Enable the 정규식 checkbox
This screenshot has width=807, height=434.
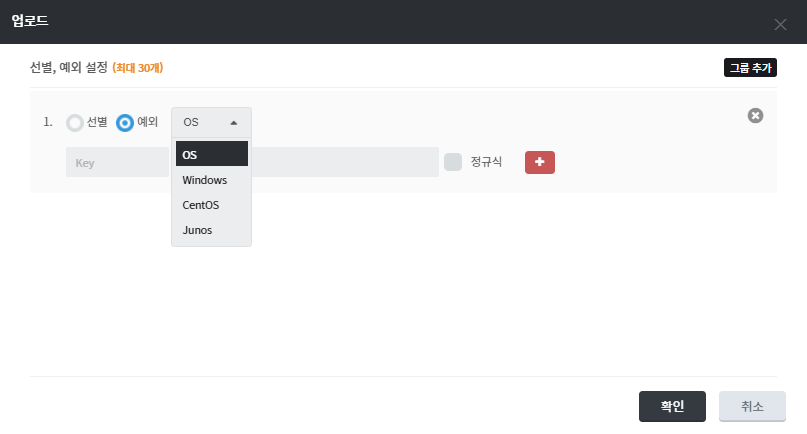pyautogui.click(x=453, y=162)
